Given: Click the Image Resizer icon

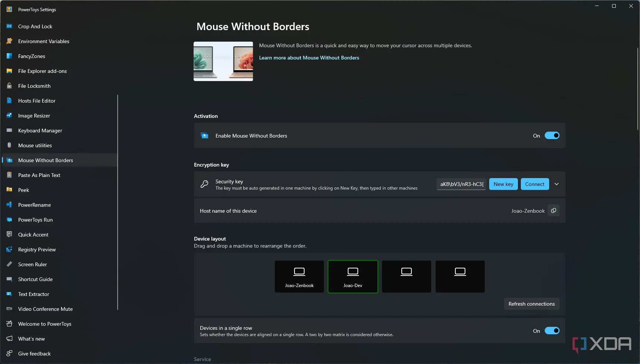Looking at the screenshot, I should tap(9, 116).
